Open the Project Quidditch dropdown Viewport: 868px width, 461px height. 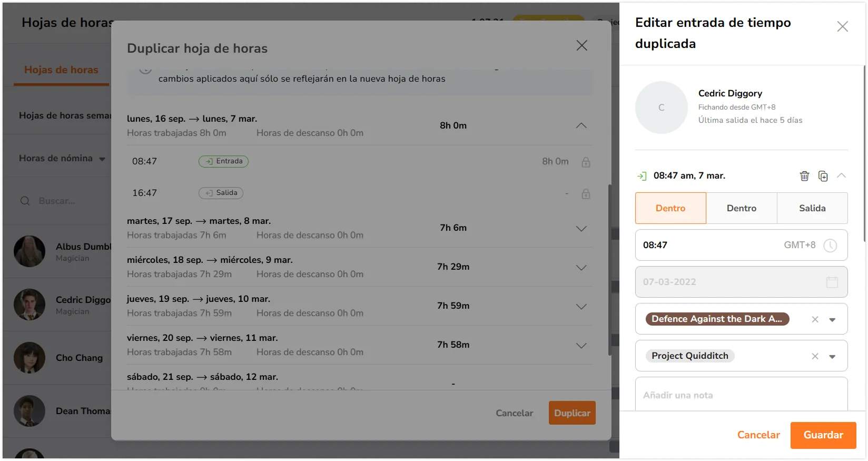[x=832, y=357]
